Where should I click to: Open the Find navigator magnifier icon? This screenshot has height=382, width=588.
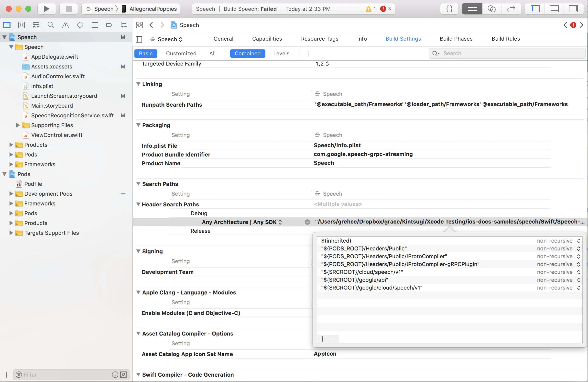51,25
